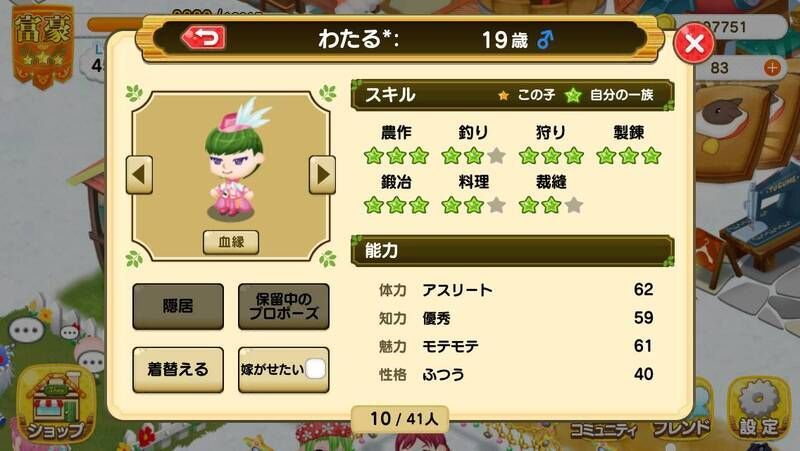Tap the orange plus icon beside 83

point(772,67)
